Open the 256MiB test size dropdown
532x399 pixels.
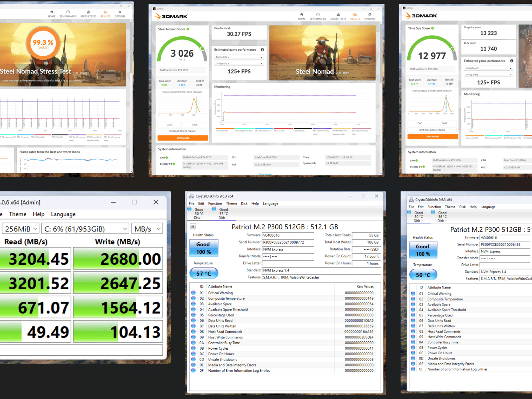point(21,229)
